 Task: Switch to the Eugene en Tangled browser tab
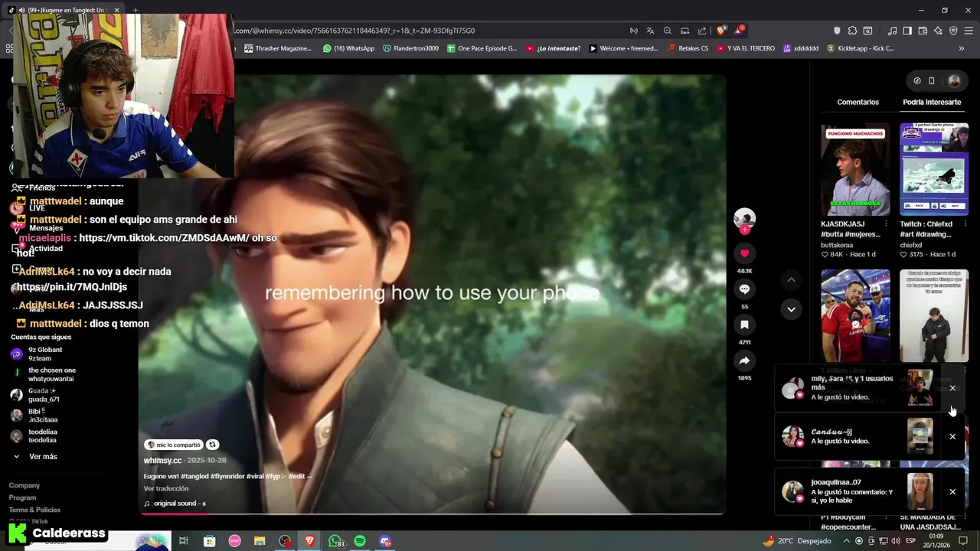click(66, 10)
